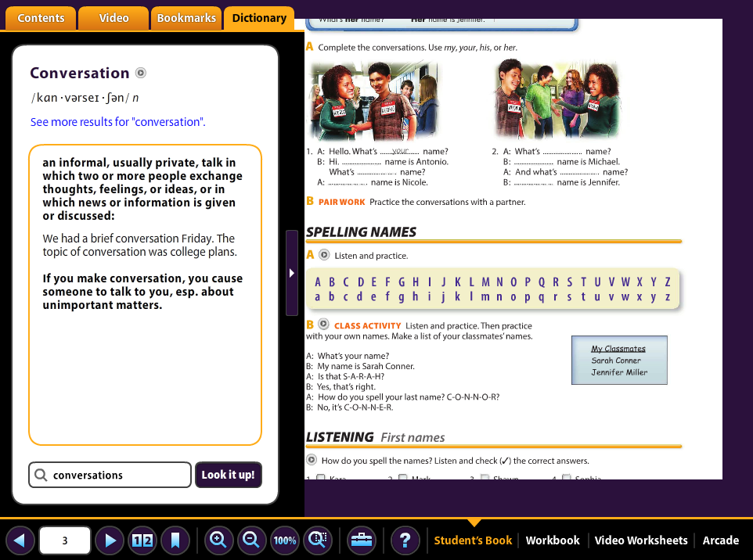Click the zoom in magnifier

click(219, 540)
